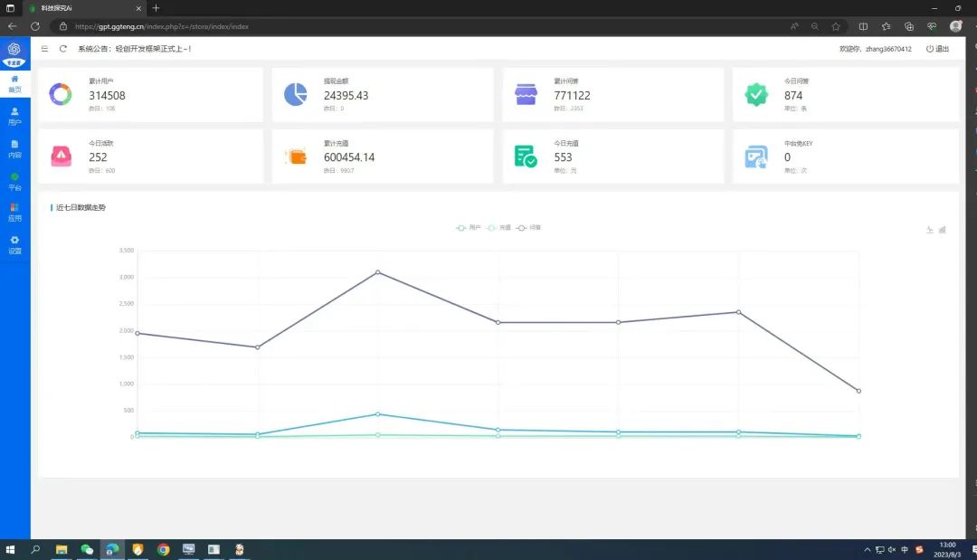Screen dimensions: 977x560
Task: Click the 252 today active value
Action: point(98,157)
